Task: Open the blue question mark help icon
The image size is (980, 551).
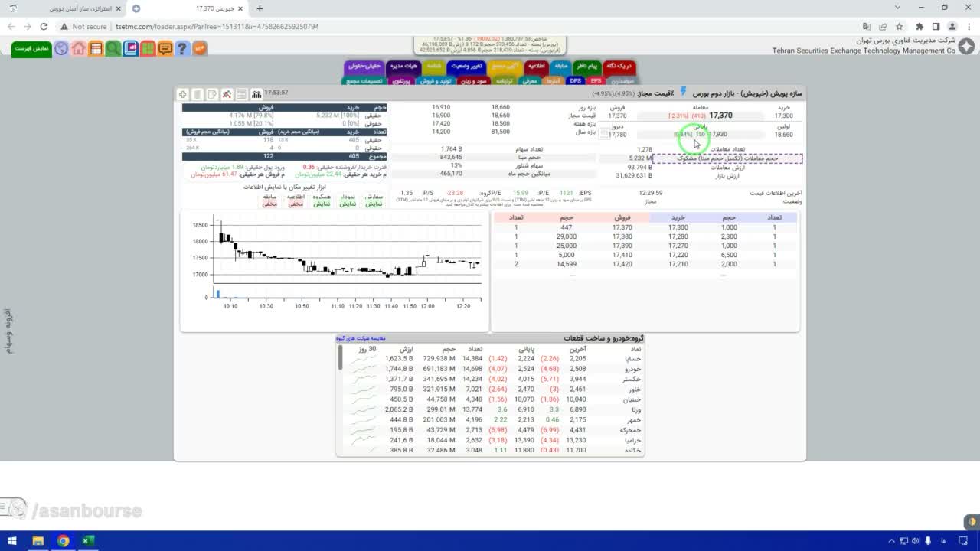Action: [x=182, y=48]
